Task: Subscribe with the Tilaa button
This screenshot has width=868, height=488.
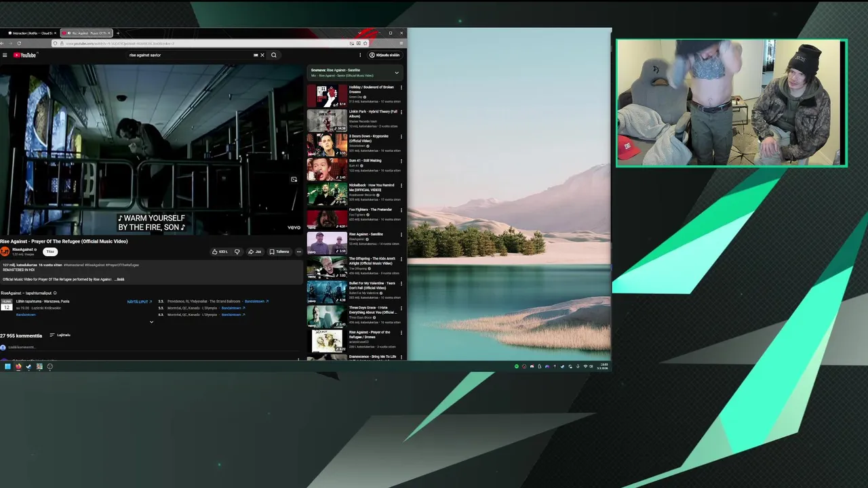Action: click(50, 251)
